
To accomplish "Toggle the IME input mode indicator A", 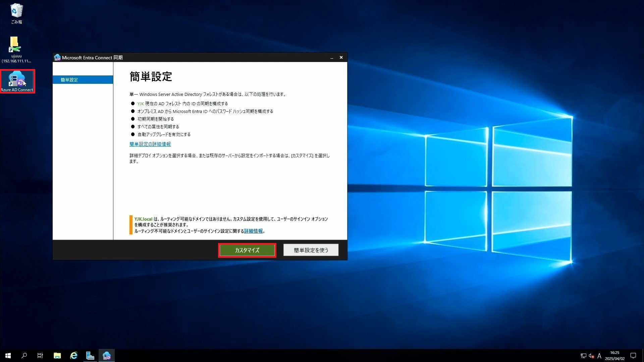I will point(599,356).
